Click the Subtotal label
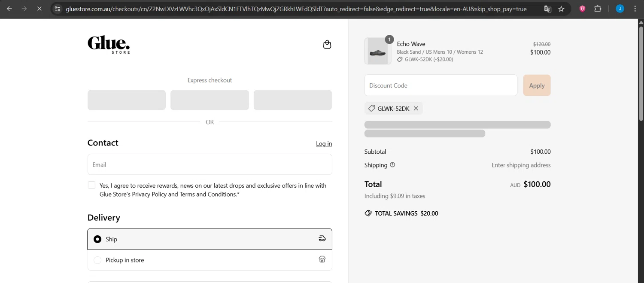This screenshot has width=644, height=283. [x=375, y=152]
